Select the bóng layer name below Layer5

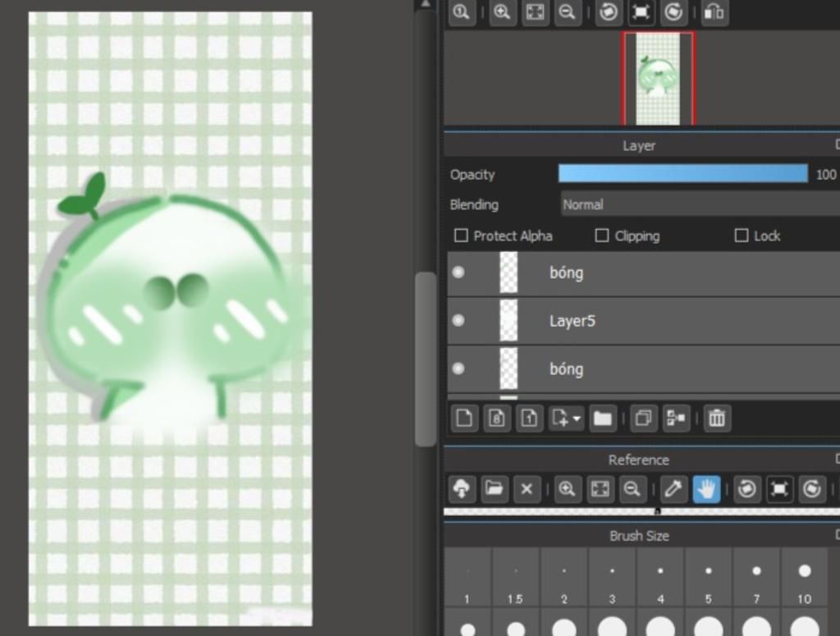point(566,369)
